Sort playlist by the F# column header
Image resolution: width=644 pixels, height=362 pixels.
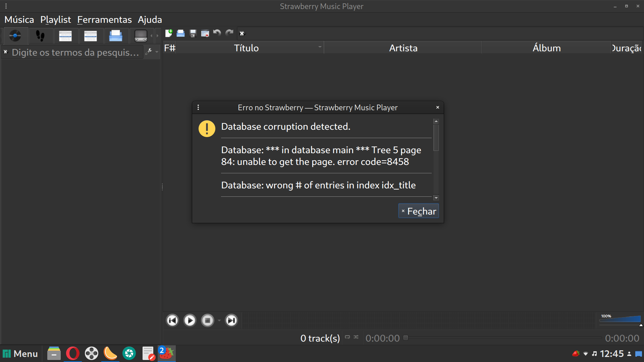pyautogui.click(x=170, y=48)
